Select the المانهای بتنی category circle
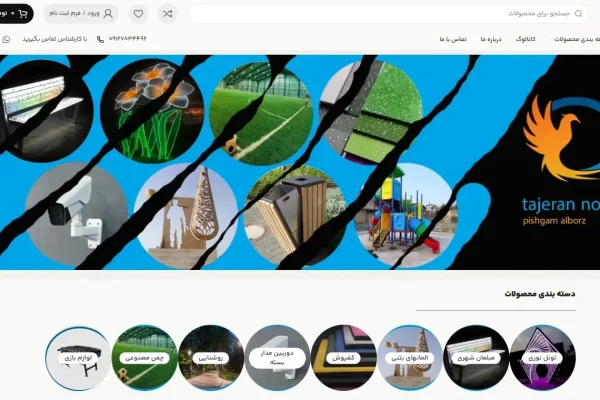This screenshot has width=600, height=400. coord(410,358)
